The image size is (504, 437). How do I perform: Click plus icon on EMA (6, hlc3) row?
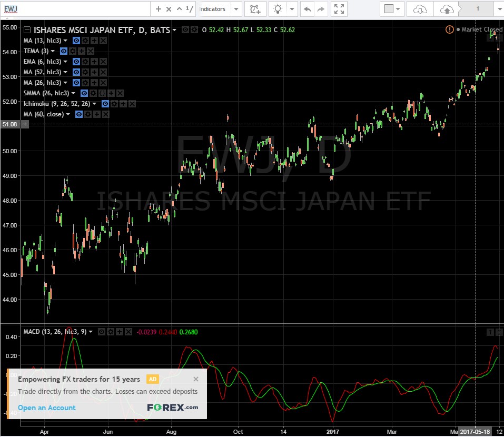click(94, 62)
